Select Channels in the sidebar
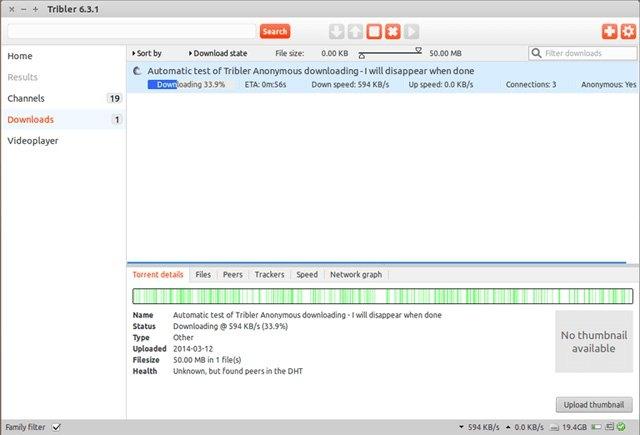Screen dimensions: 640x435 [26, 99]
